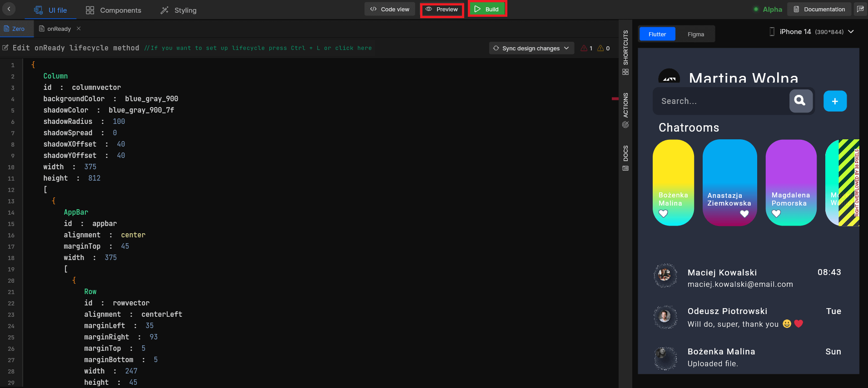
Task: Open the iPhone 14 device dropdown
Action: click(811, 32)
